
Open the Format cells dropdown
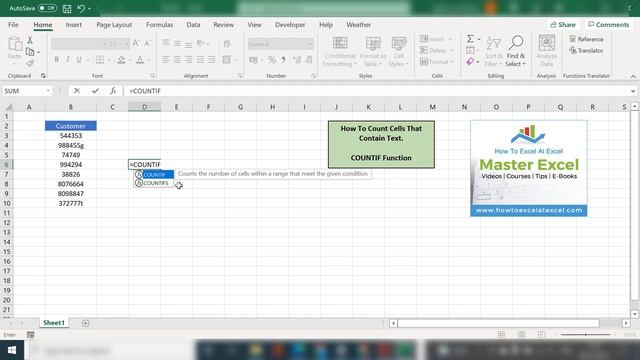tap(436, 62)
